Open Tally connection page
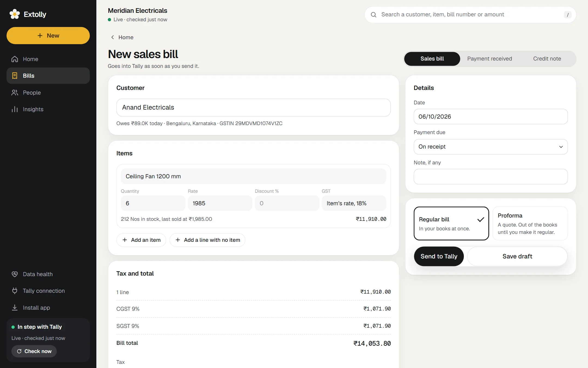Image resolution: width=588 pixels, height=368 pixels. click(48, 291)
